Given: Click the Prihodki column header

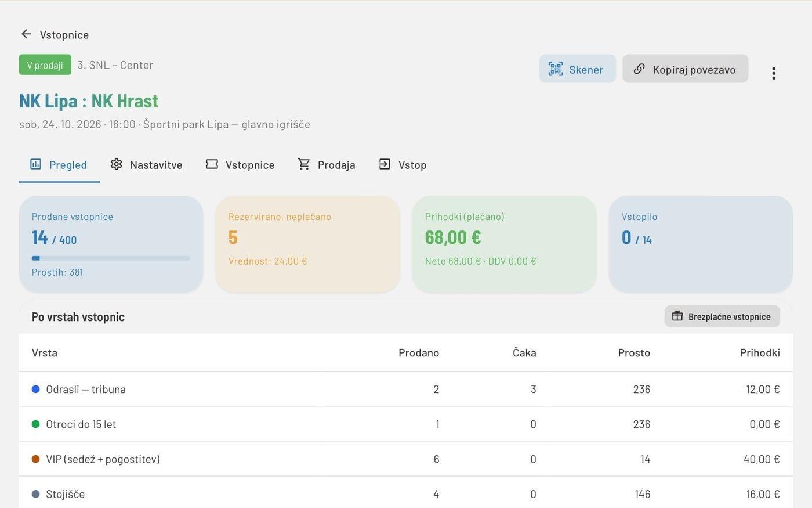Looking at the screenshot, I should click(760, 353).
